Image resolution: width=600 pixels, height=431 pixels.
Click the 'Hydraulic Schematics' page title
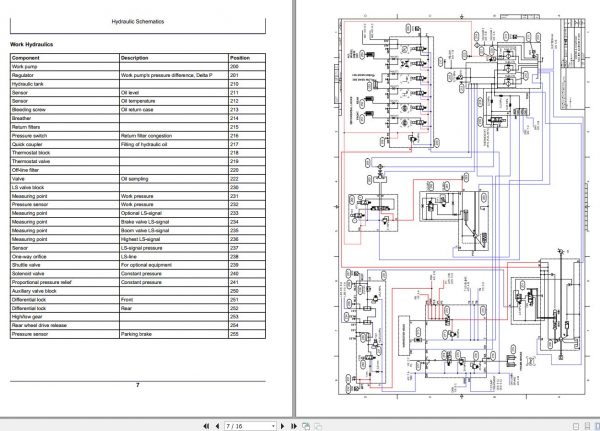138,21
